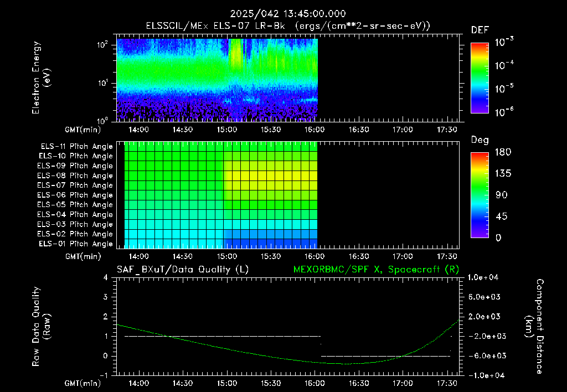Click the 45 value on Deg color scale
Viewport: 567px width, 392px height.
pyautogui.click(x=501, y=216)
